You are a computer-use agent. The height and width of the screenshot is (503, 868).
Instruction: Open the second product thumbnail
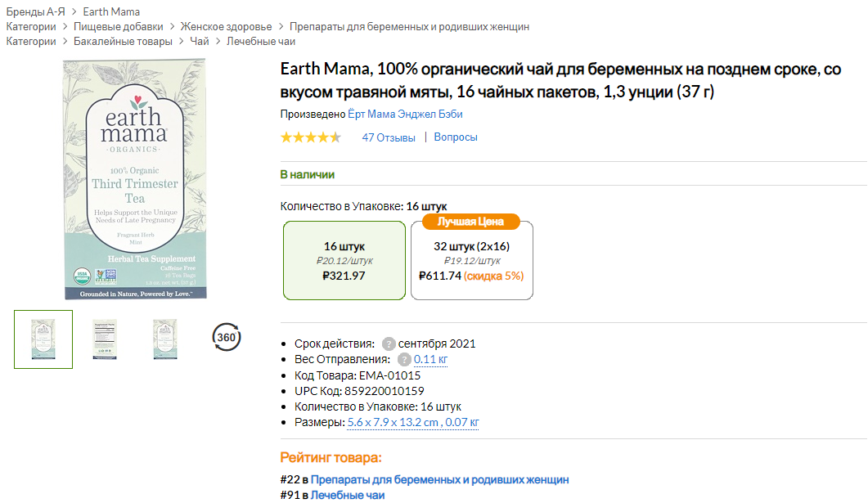pyautogui.click(x=104, y=339)
